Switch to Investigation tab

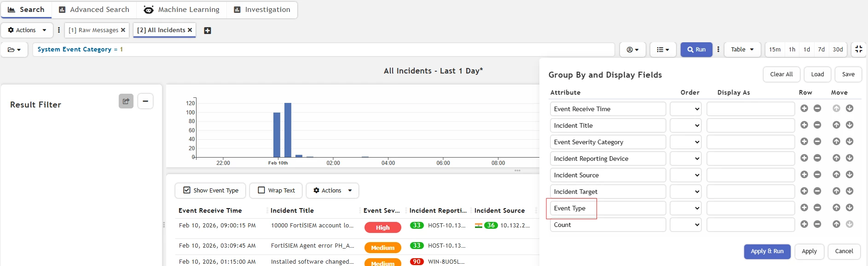[x=262, y=10]
